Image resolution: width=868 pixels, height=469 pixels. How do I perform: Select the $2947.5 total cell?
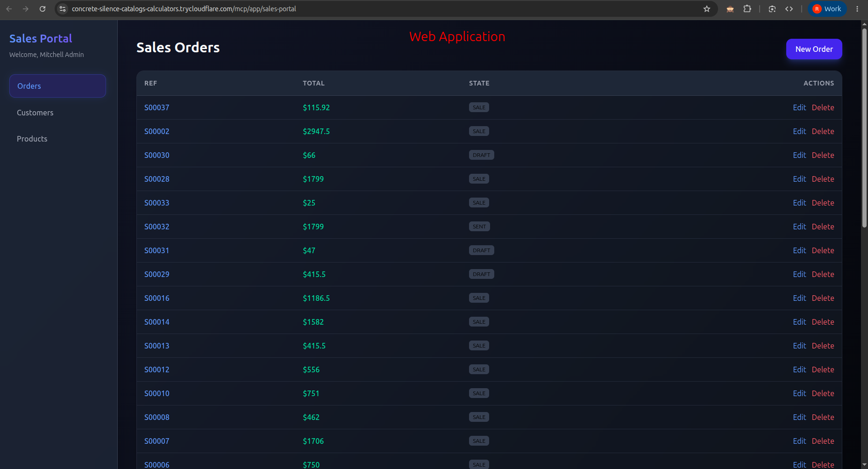point(316,131)
